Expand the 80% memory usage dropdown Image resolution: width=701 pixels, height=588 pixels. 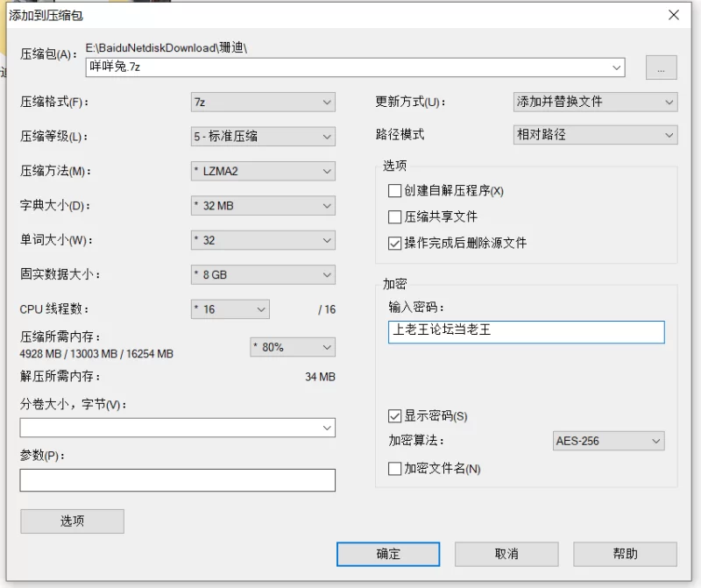click(x=293, y=347)
